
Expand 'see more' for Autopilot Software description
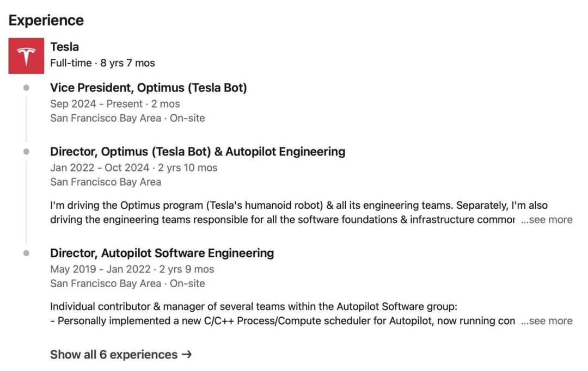(547, 321)
